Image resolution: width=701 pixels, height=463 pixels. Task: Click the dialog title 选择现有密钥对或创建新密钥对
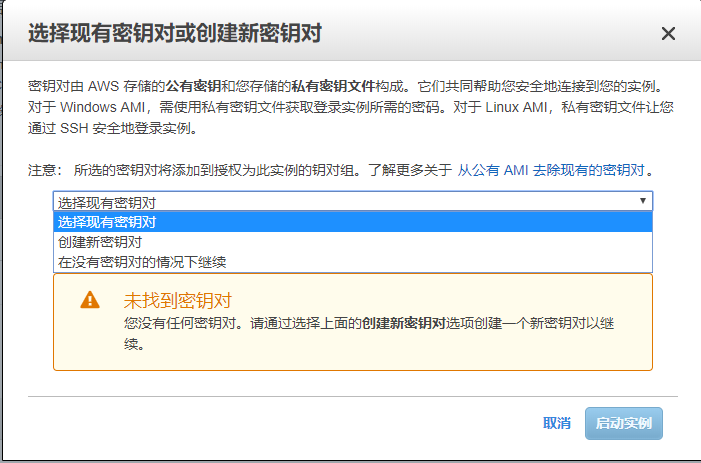[x=175, y=34]
